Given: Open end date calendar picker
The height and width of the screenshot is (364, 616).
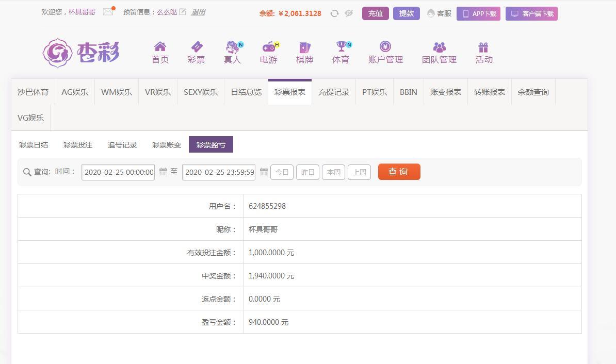Looking at the screenshot, I should coord(264,172).
